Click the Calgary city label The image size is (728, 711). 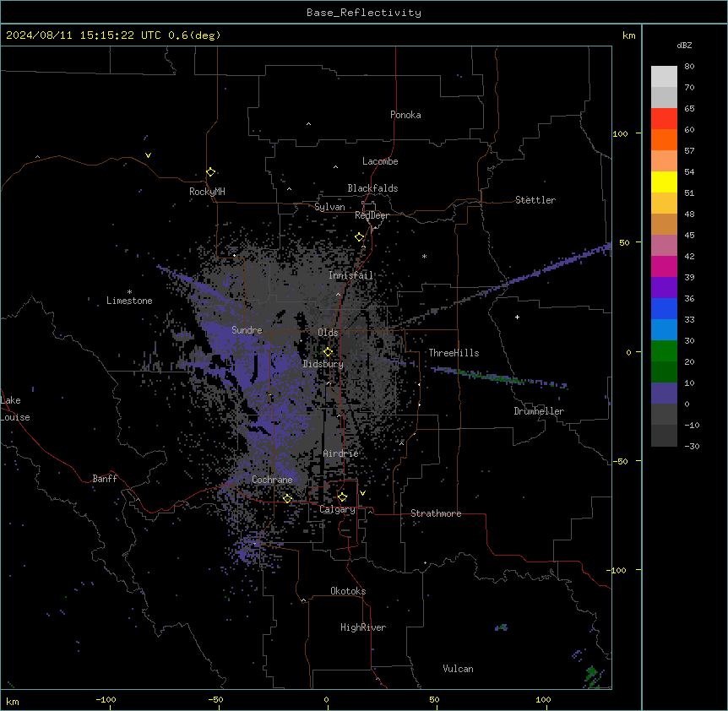coord(337,509)
